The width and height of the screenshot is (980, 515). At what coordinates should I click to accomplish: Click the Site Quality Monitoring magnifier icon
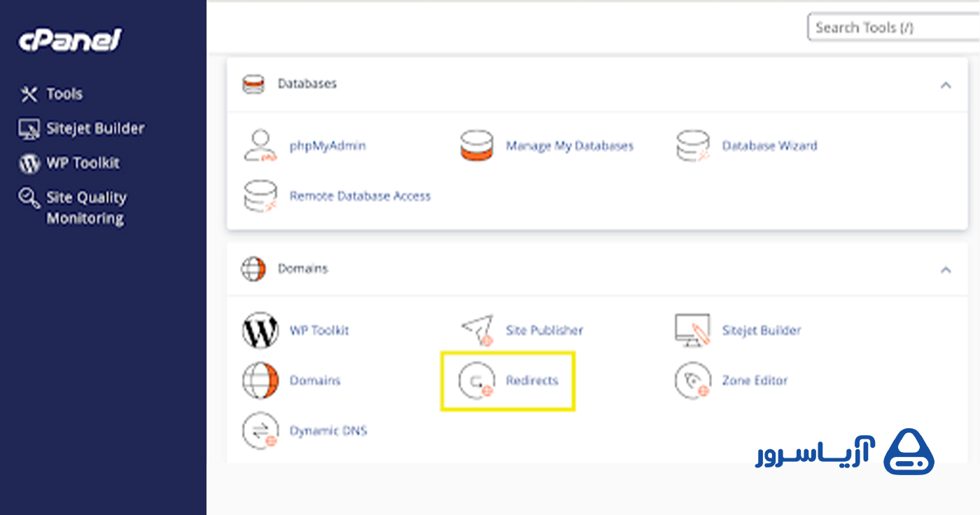point(29,198)
